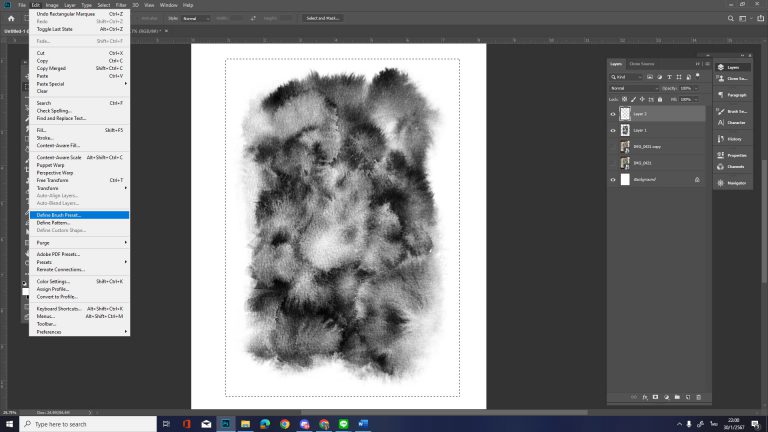Open the Channels panel icon
Image resolution: width=768 pixels, height=432 pixels.
tap(735, 165)
